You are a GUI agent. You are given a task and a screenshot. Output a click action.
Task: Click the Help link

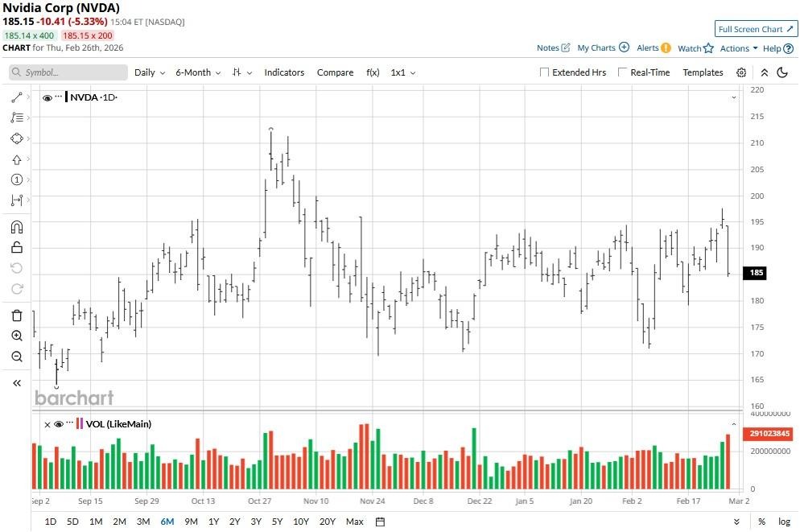(x=772, y=48)
